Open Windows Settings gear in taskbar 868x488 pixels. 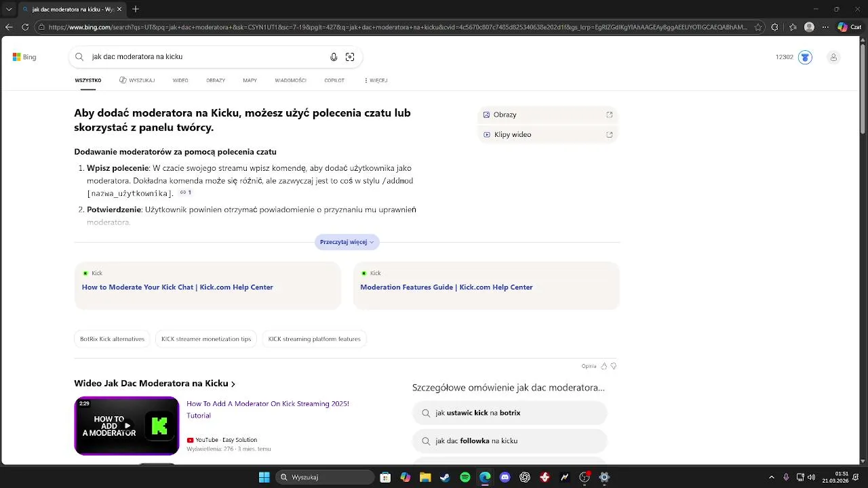(604, 477)
